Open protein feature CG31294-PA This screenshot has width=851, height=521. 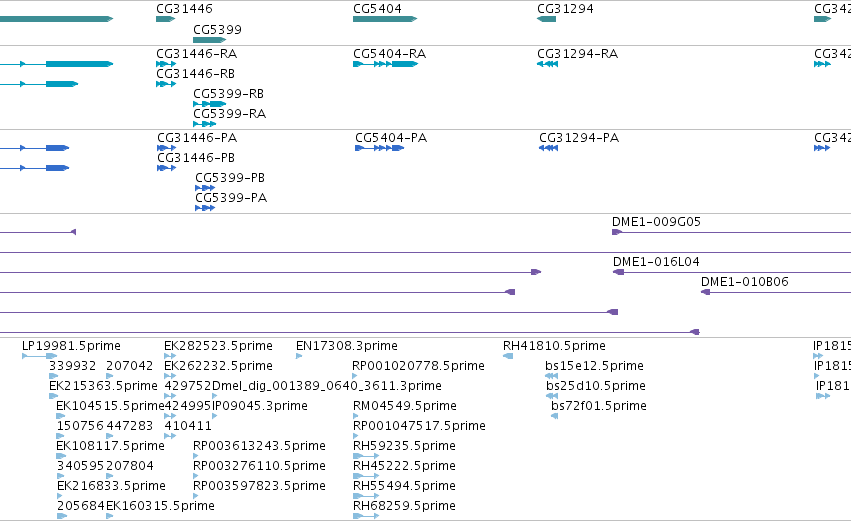pos(579,138)
